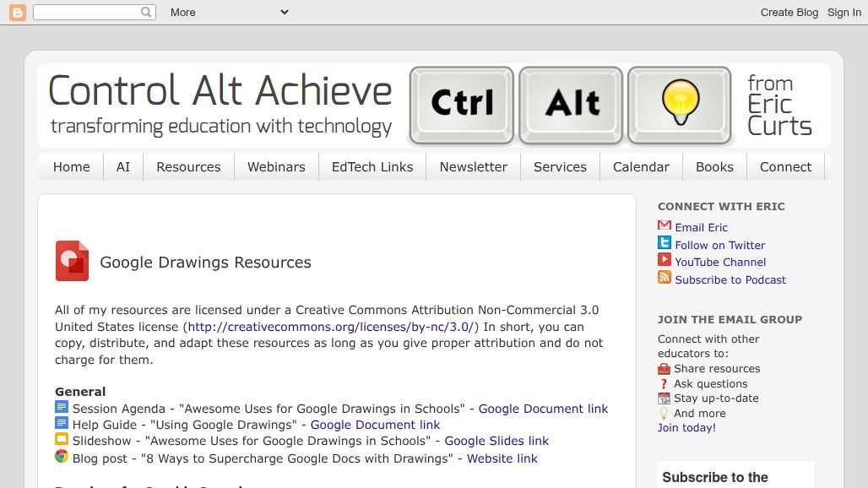Click the Join today! link in the sidebar
The width and height of the screenshot is (868, 488).
(x=686, y=427)
